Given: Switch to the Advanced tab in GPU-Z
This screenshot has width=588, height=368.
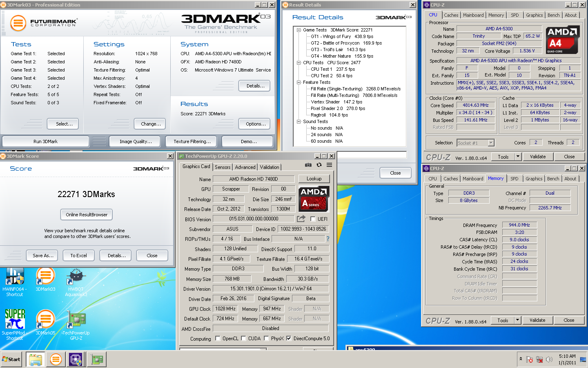Looking at the screenshot, I should [245, 167].
